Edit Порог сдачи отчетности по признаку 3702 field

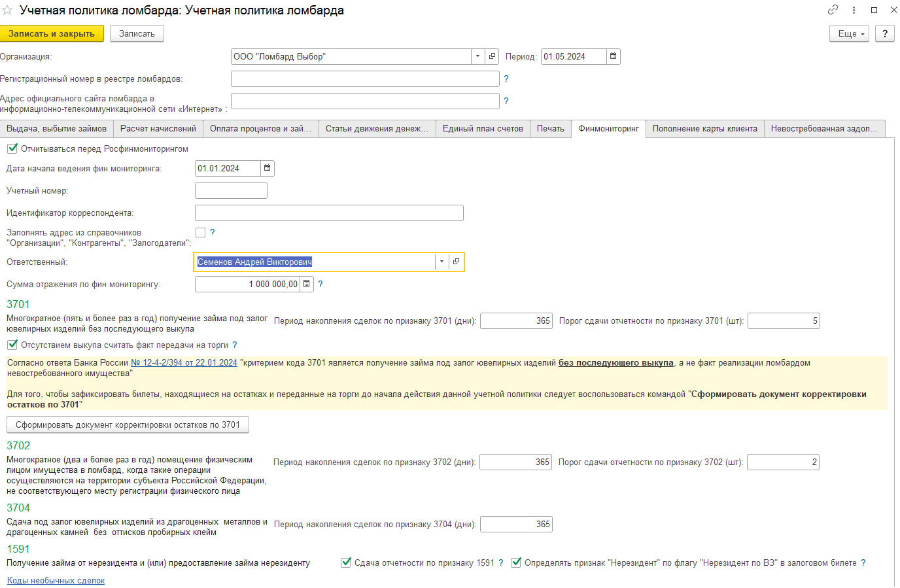coord(783,462)
